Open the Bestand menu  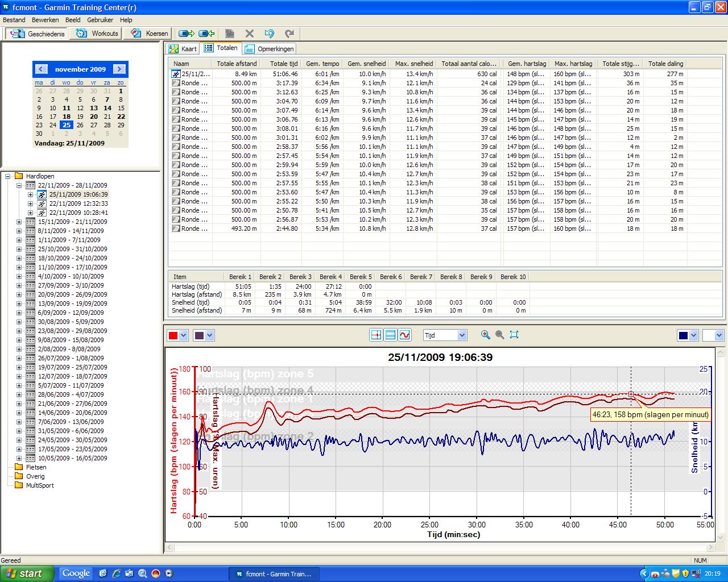[x=14, y=20]
